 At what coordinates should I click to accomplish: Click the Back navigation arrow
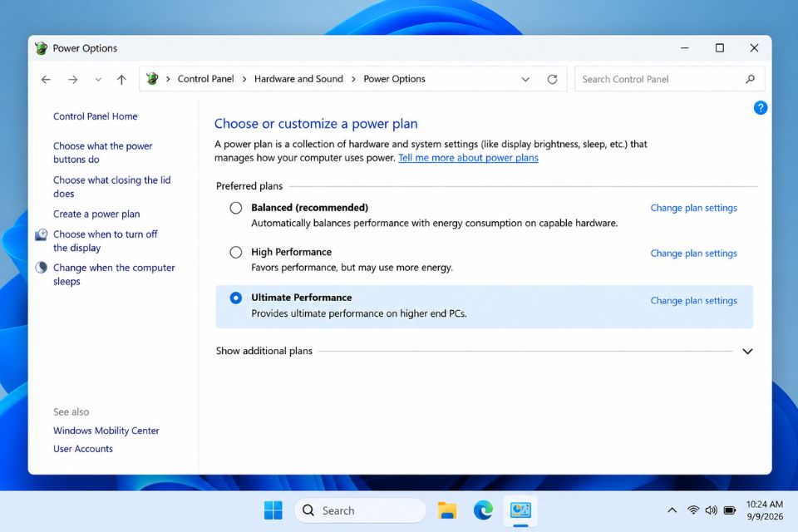[46, 80]
